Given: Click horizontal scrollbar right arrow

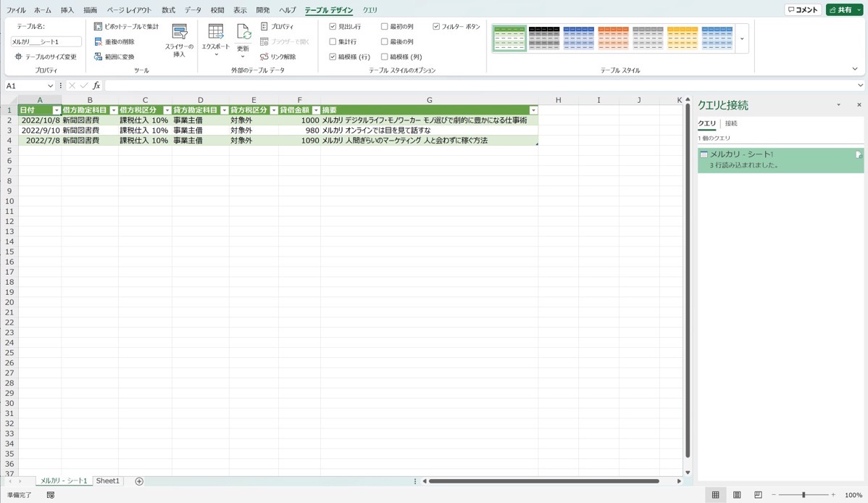Looking at the screenshot, I should pos(679,481).
